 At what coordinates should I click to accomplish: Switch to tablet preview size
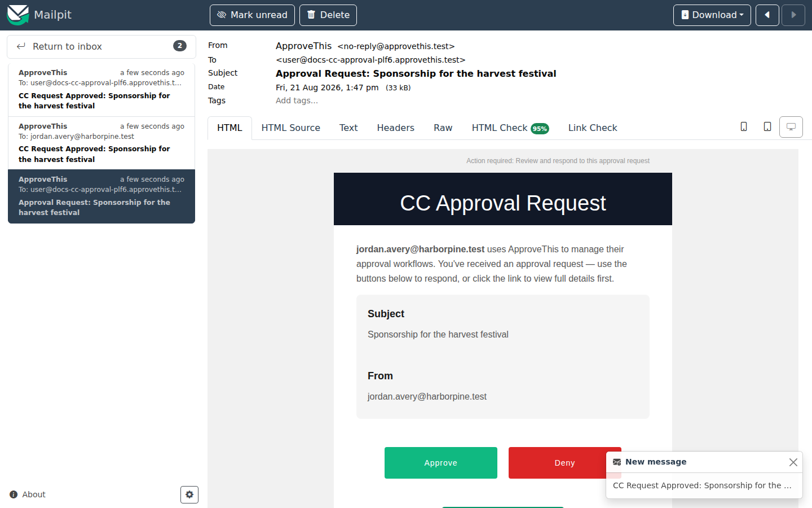(x=767, y=127)
